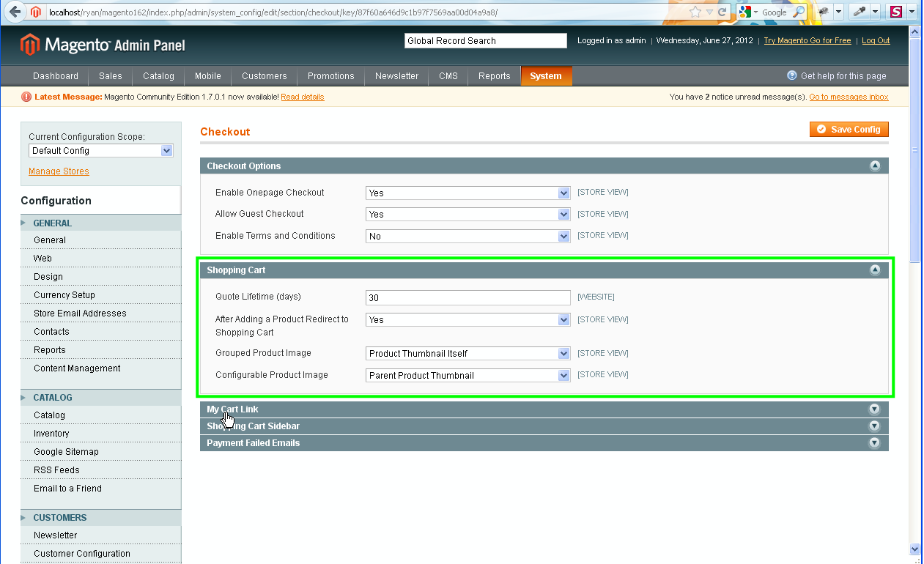The height and width of the screenshot is (564, 924).
Task: Collapse the GENERAL sidebar group triangle
Action: (24, 223)
